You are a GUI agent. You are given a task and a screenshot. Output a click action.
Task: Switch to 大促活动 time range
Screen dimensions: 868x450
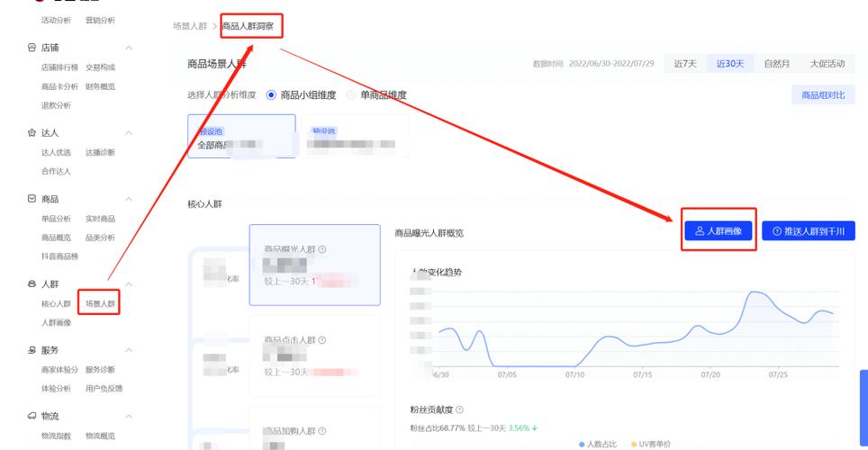[x=827, y=64]
